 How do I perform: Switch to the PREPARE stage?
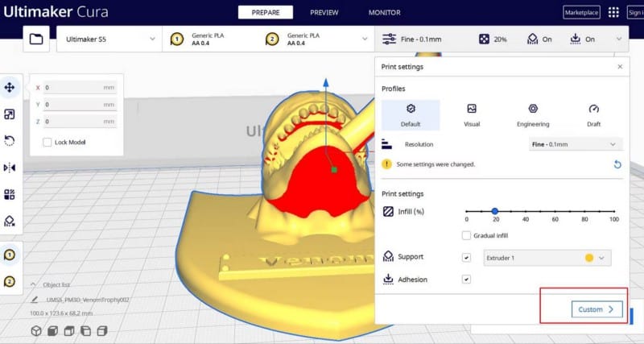point(266,12)
